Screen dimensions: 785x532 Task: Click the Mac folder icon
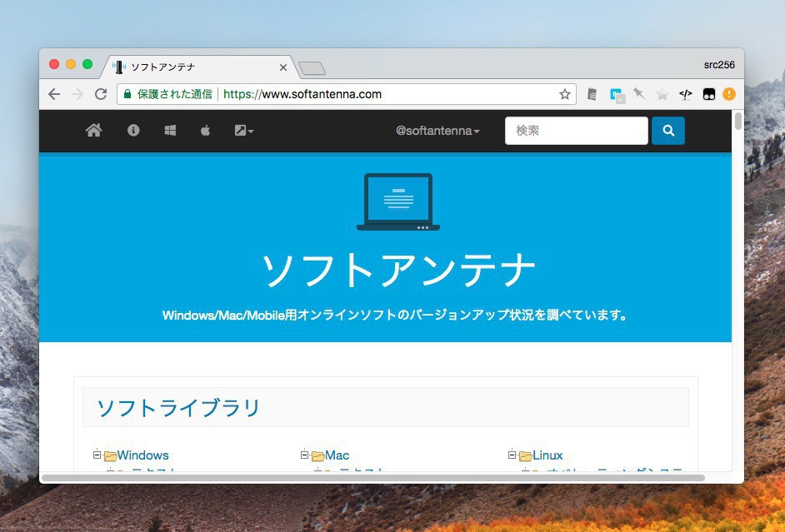pyautogui.click(x=317, y=456)
